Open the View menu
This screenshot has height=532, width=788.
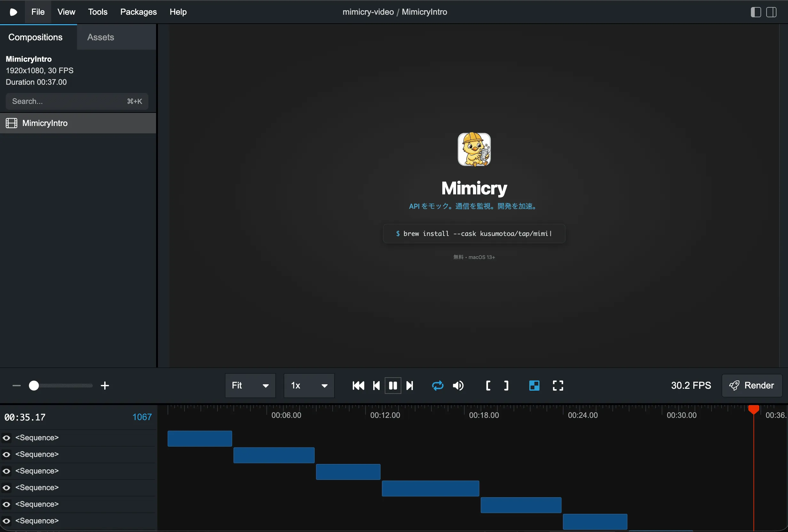[66, 12]
